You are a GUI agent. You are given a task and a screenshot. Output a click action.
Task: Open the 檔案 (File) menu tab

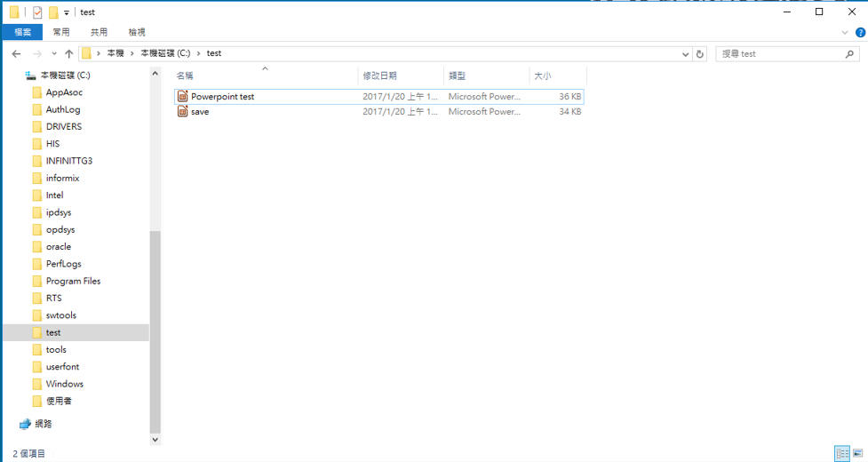point(22,32)
